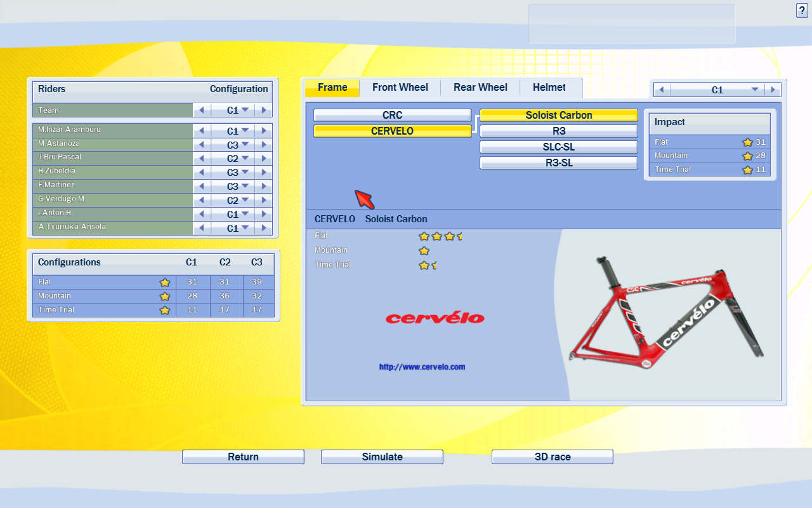Viewport: 812px width, 508px height.
Task: Click right arrow in top-right C1 selector
Action: [773, 90]
